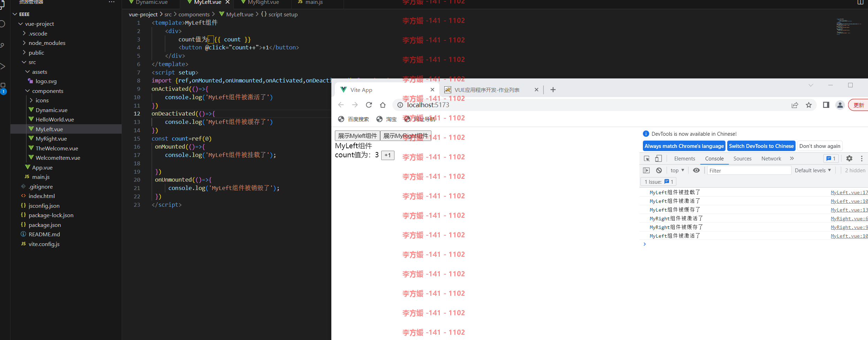Open the Default levels dropdown
The width and height of the screenshot is (868, 340).
point(813,171)
